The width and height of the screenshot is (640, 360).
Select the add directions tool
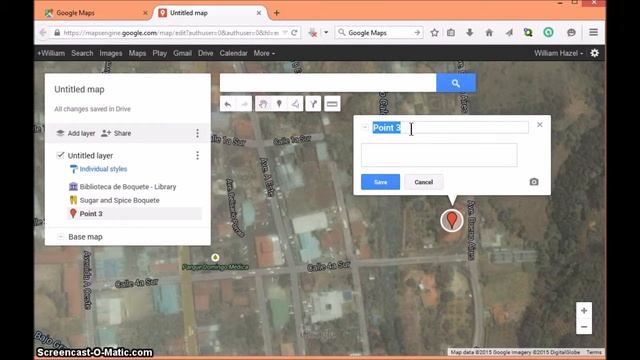click(x=313, y=104)
